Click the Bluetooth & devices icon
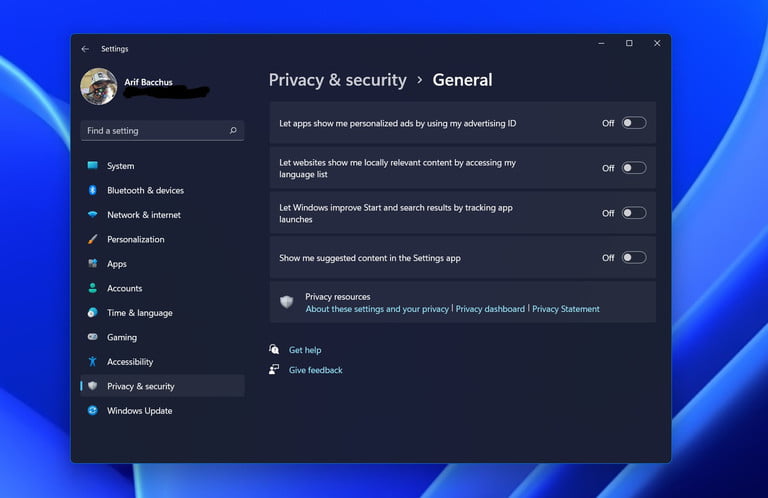 93,190
